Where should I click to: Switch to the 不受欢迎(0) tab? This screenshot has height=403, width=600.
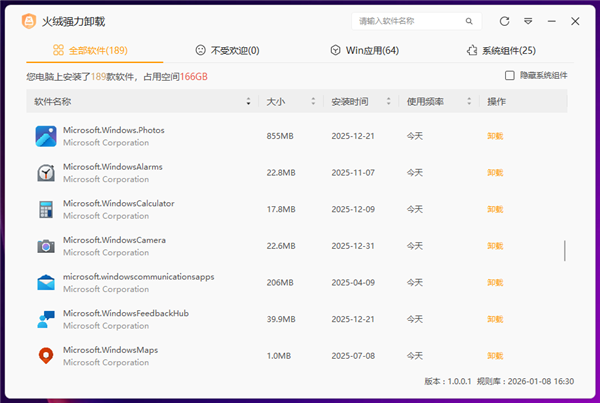tap(227, 50)
